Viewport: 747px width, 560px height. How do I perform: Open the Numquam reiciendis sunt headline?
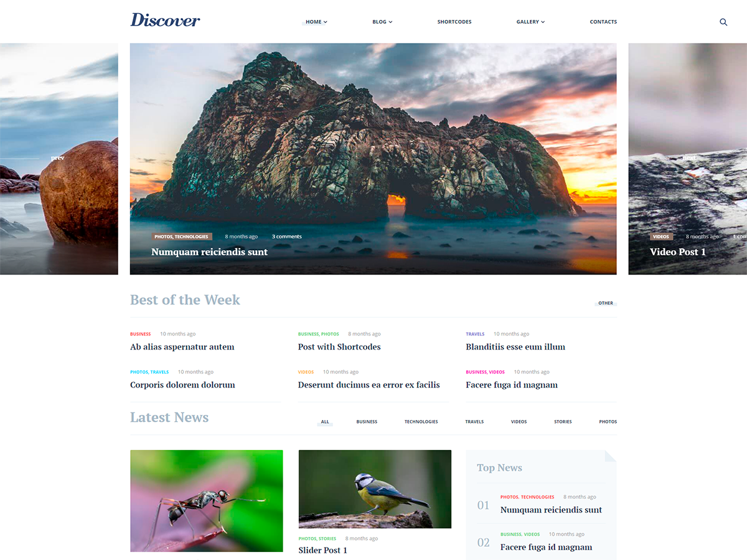pos(209,252)
